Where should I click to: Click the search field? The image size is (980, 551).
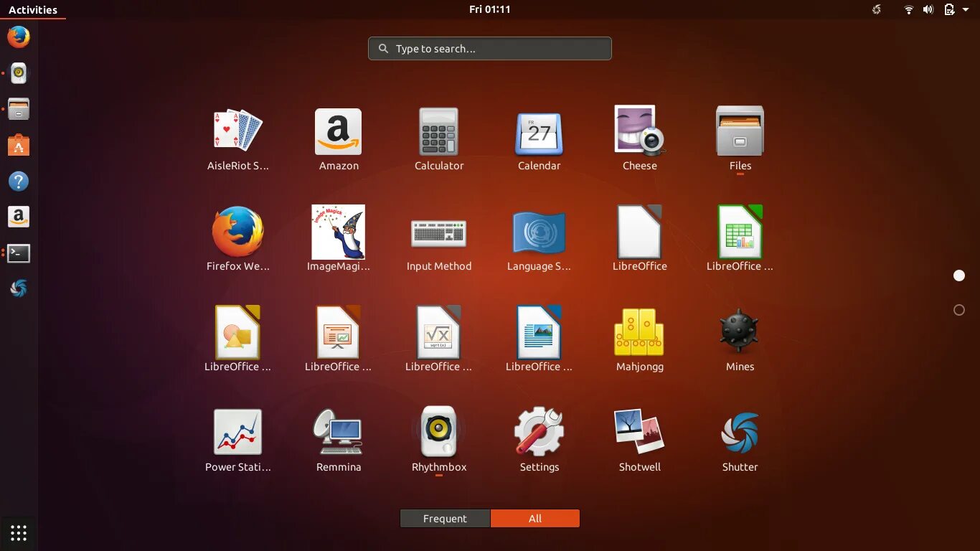[490, 49]
